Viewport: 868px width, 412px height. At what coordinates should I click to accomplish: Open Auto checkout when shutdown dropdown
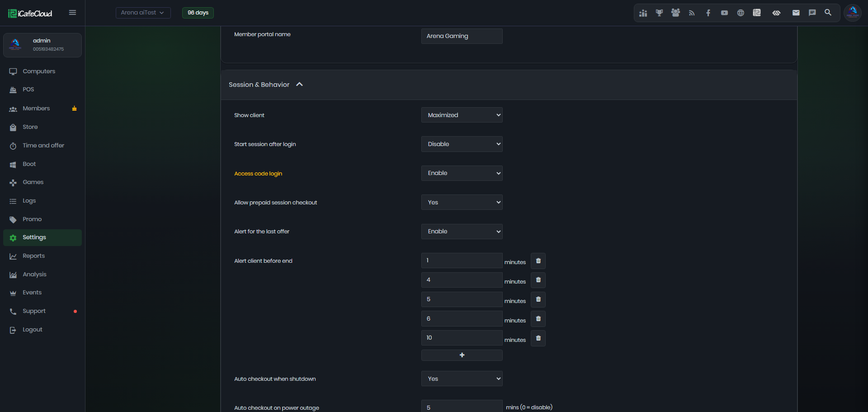point(462,379)
